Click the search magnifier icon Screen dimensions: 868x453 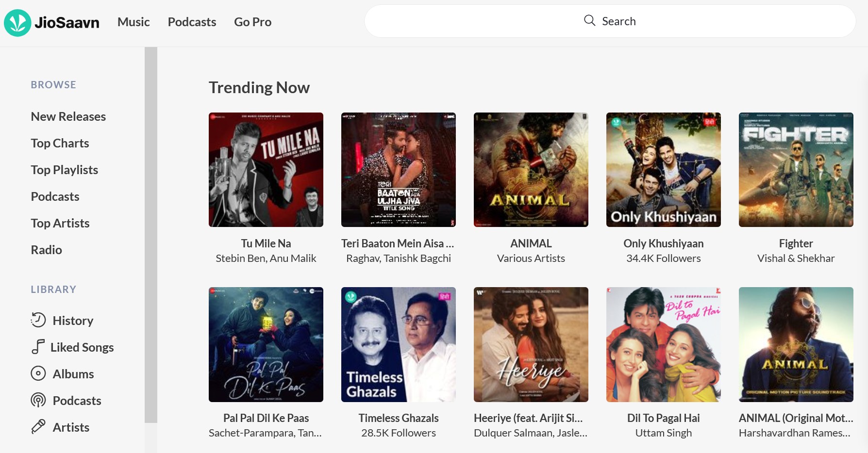coord(589,20)
